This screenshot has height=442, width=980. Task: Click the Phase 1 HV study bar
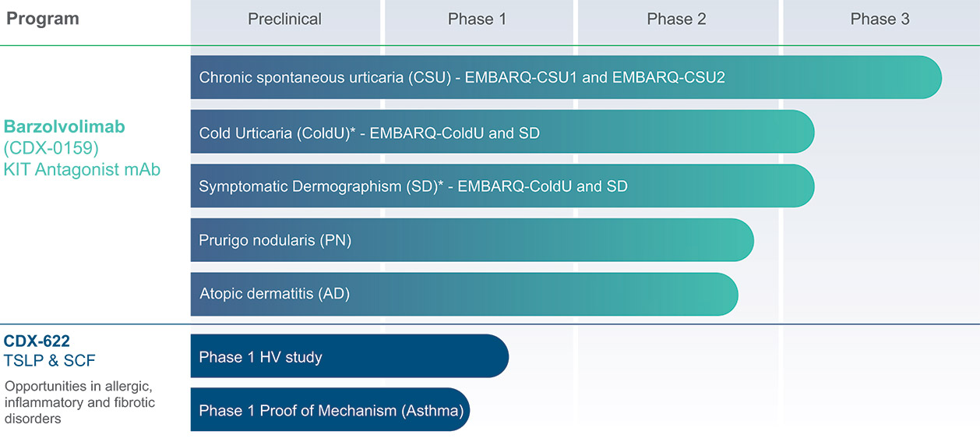coord(350,356)
